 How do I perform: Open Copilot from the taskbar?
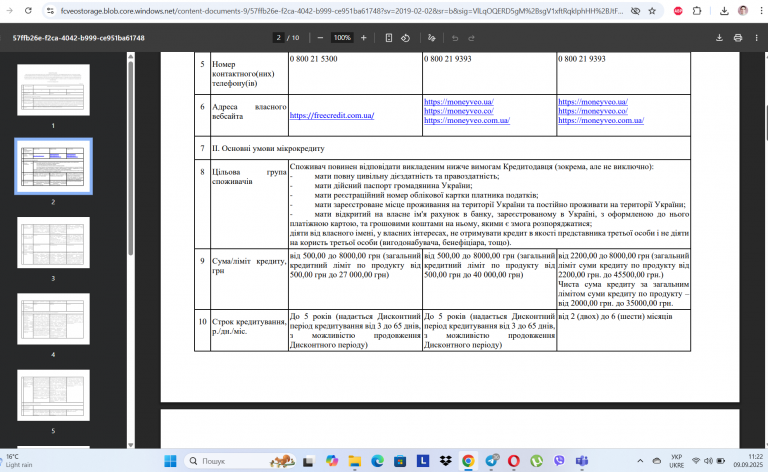332,461
